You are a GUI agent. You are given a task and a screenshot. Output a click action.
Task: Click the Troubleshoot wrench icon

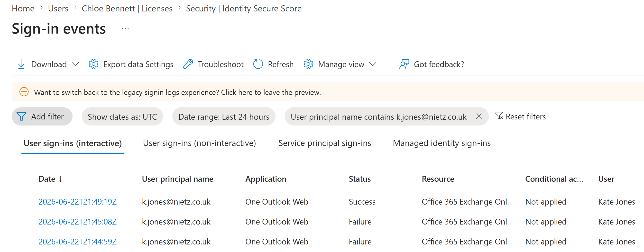[188, 64]
